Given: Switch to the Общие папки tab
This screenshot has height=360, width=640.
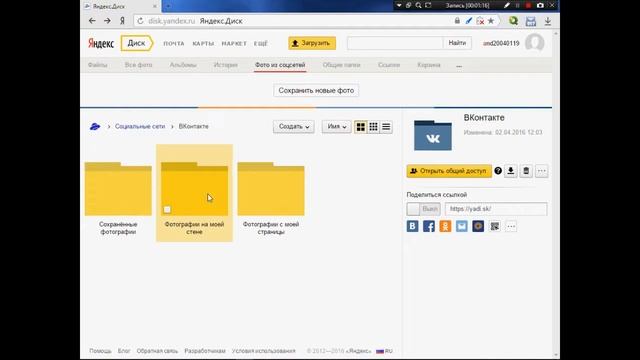Looking at the screenshot, I should point(341,65).
